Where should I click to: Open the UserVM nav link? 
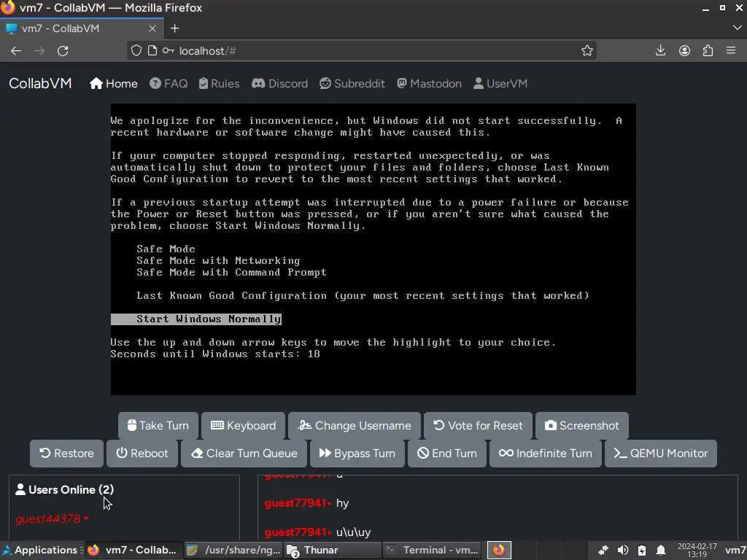500,84
